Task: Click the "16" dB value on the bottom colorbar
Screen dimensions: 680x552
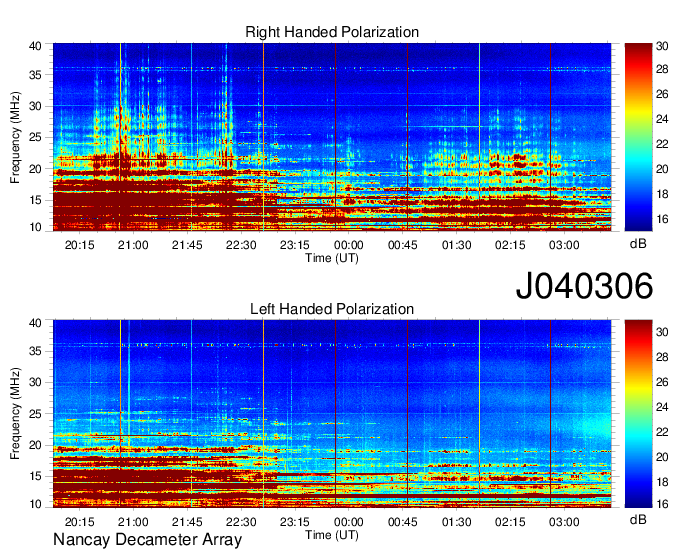Action: click(x=662, y=504)
